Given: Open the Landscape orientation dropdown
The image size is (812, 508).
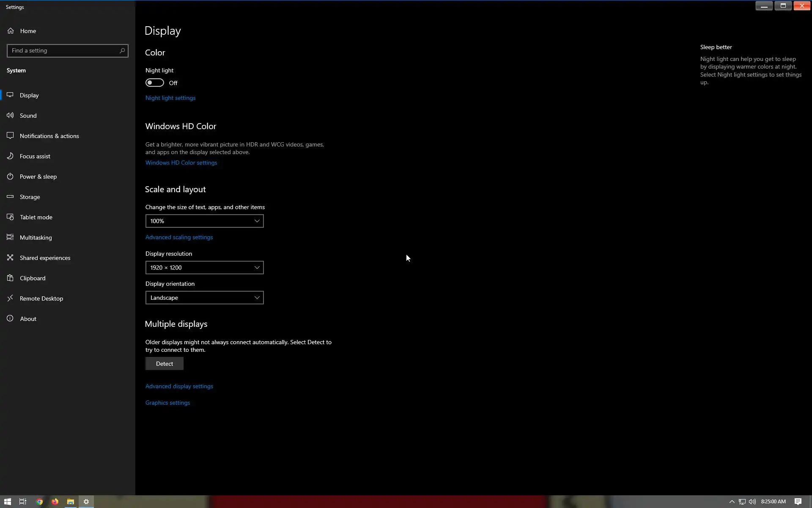Looking at the screenshot, I should coord(204,298).
